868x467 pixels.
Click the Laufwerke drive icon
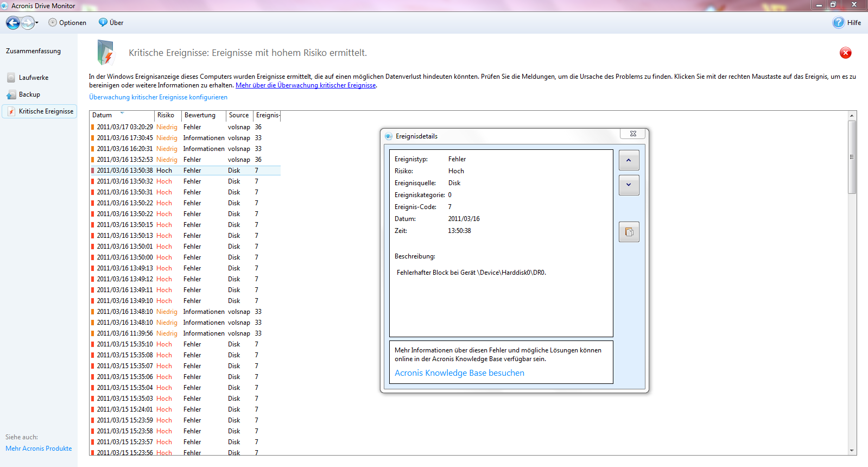[11, 78]
